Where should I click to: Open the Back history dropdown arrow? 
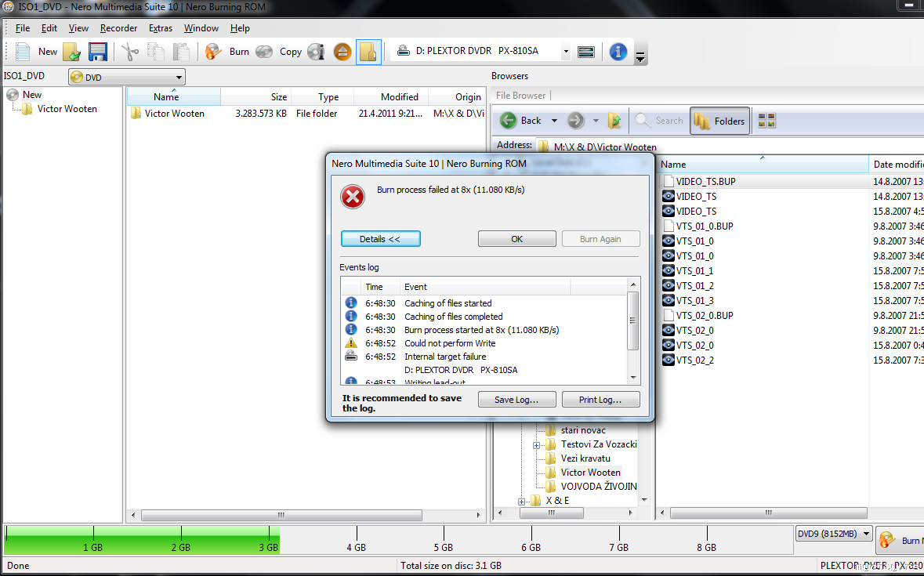[554, 121]
